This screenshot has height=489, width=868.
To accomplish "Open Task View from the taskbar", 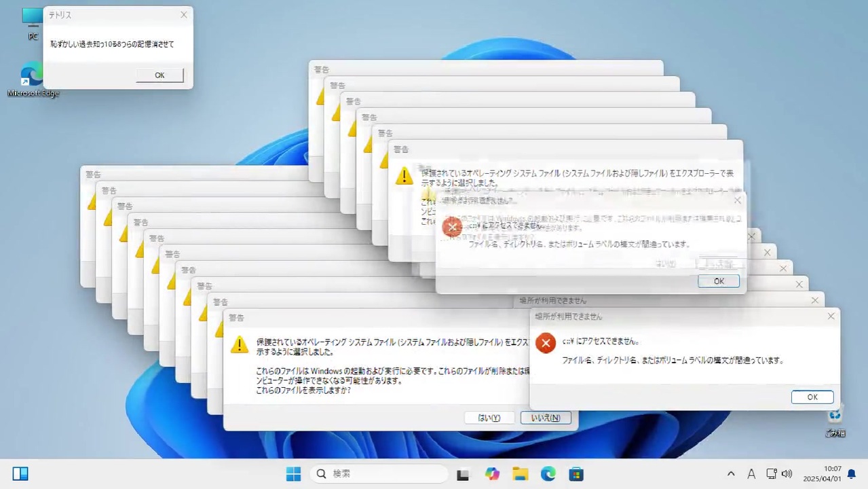I will 462,473.
